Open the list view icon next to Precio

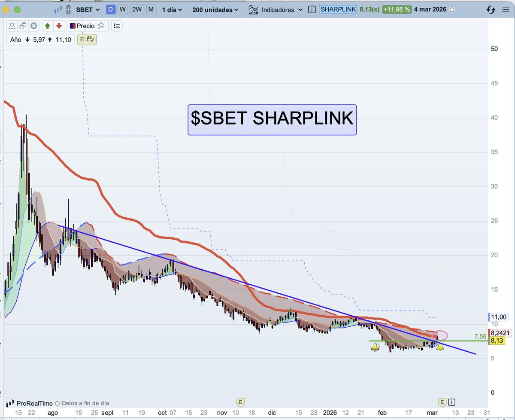coord(117,26)
